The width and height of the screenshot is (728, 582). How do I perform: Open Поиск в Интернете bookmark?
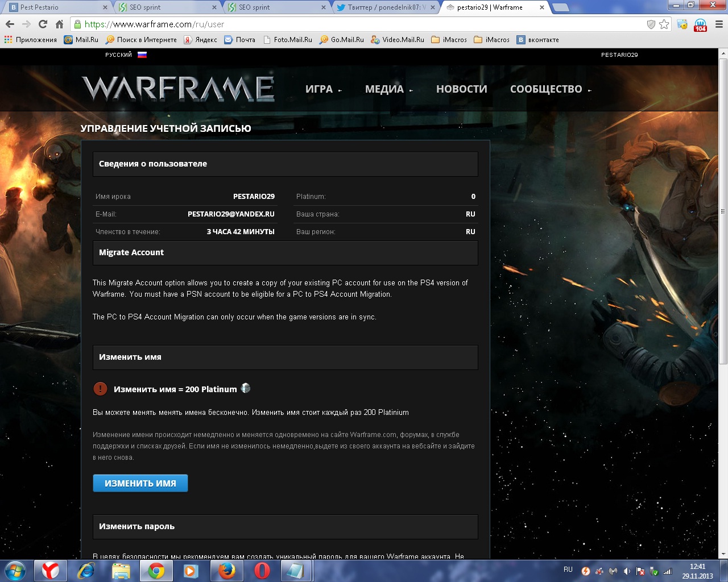[x=142, y=40]
